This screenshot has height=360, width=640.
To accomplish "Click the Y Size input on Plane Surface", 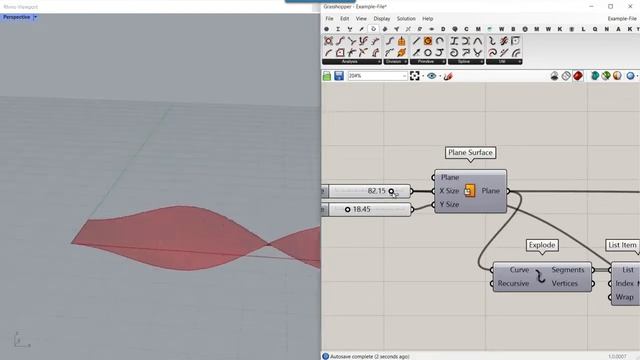I will [x=449, y=204].
